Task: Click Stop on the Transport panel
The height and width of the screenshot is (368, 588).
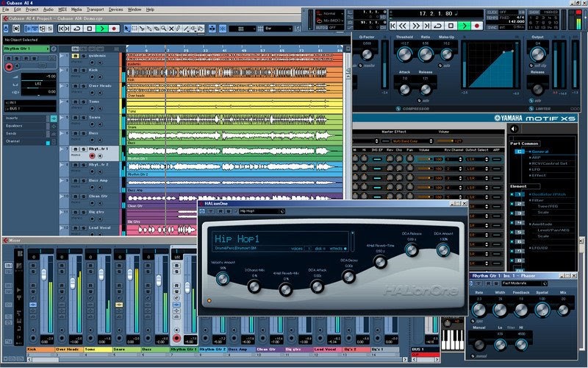Action: tap(451, 26)
